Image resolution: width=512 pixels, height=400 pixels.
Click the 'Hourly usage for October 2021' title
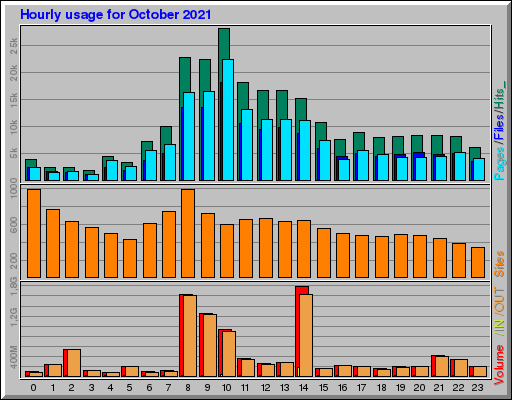(x=115, y=15)
